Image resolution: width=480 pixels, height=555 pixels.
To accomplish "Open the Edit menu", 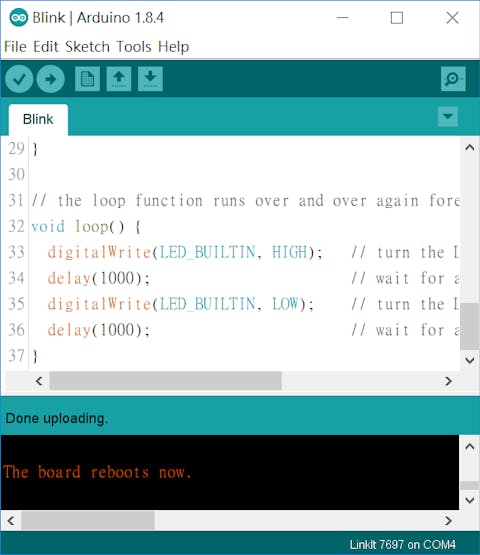I will coord(46,47).
